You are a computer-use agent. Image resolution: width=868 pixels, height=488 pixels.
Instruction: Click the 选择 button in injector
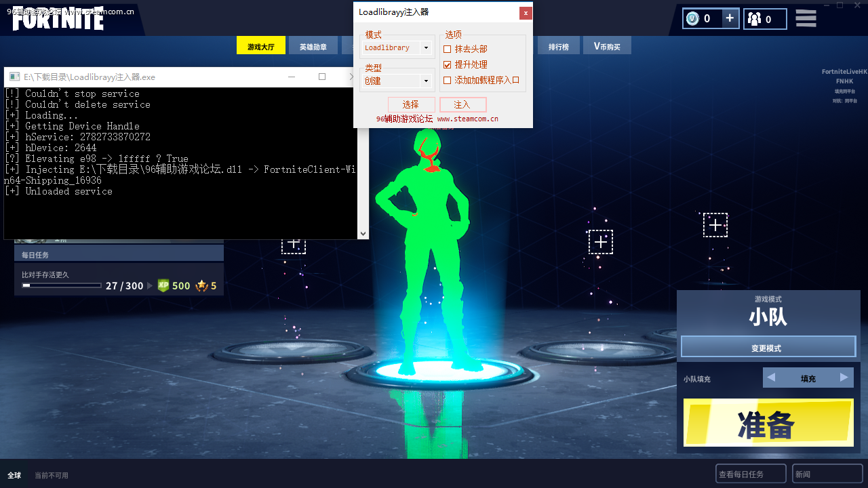click(x=411, y=104)
